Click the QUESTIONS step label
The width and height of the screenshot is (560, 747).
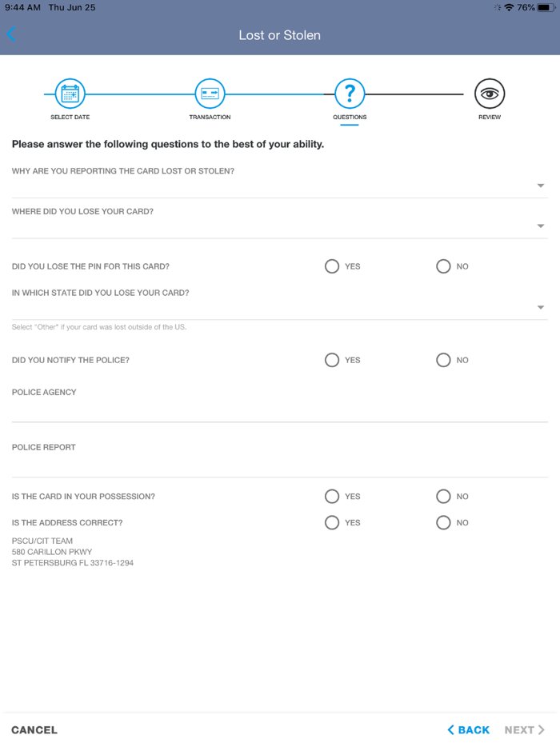pyautogui.click(x=350, y=116)
